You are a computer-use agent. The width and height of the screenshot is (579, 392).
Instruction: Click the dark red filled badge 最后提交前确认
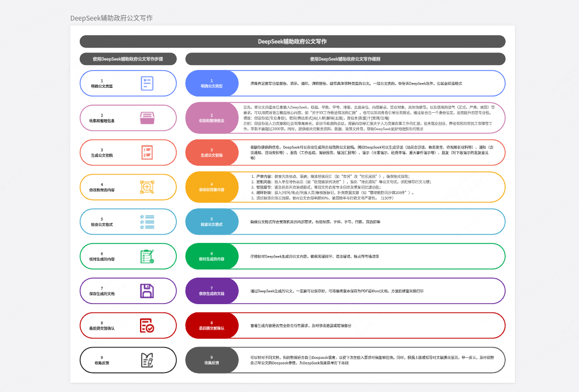click(212, 325)
